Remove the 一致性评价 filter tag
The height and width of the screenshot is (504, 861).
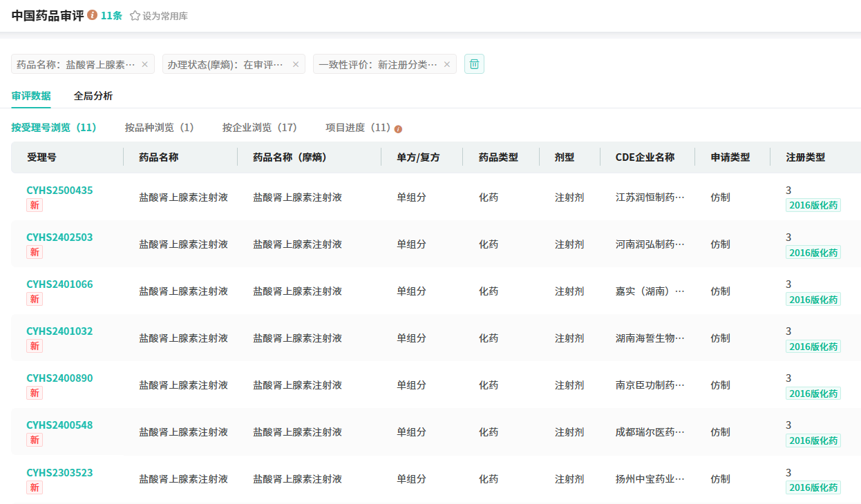coord(446,64)
